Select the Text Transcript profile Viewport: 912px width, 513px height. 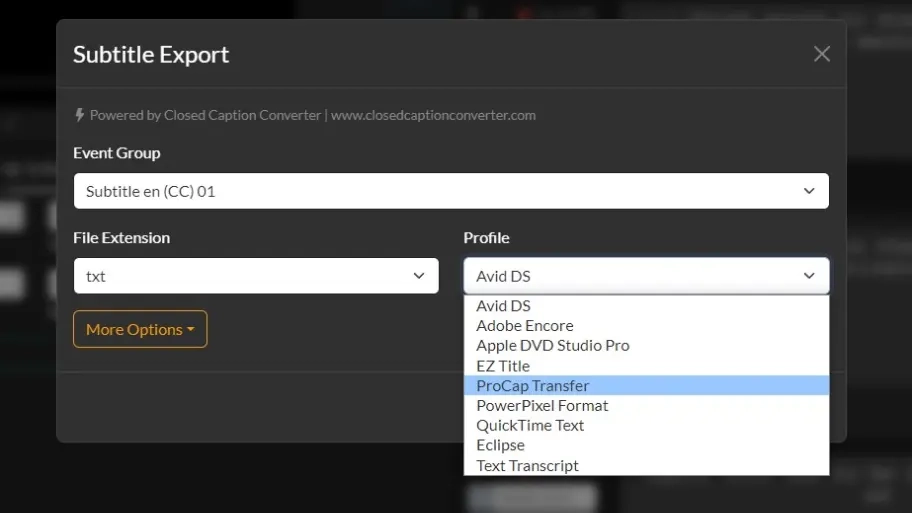(527, 466)
